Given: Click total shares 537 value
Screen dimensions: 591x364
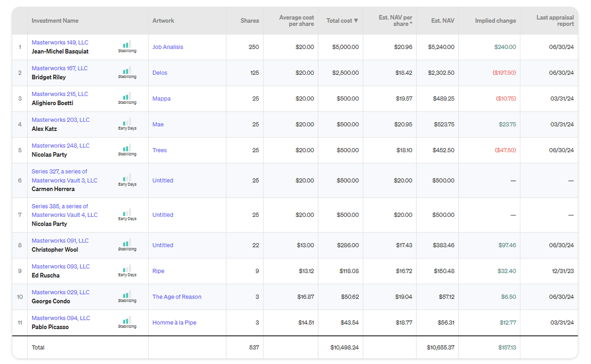Looking at the screenshot, I should coord(254,347).
